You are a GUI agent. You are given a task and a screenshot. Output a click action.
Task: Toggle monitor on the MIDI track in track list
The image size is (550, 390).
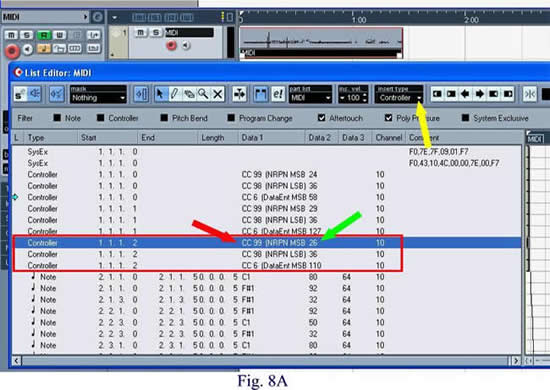pyautogui.click(x=186, y=45)
